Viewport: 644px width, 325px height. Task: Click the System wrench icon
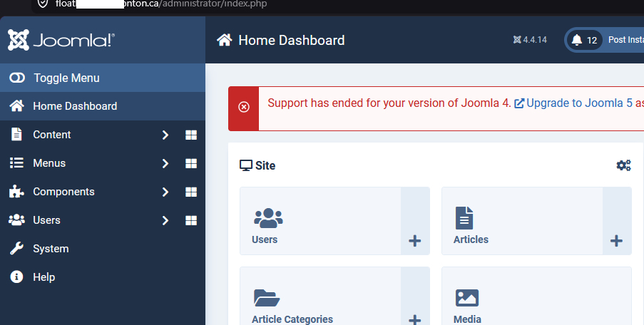(16, 248)
